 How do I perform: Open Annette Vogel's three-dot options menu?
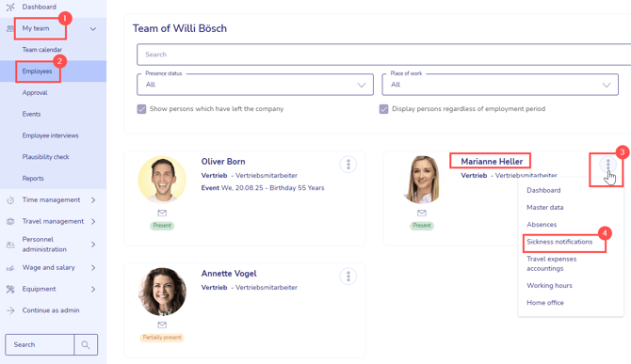[348, 277]
